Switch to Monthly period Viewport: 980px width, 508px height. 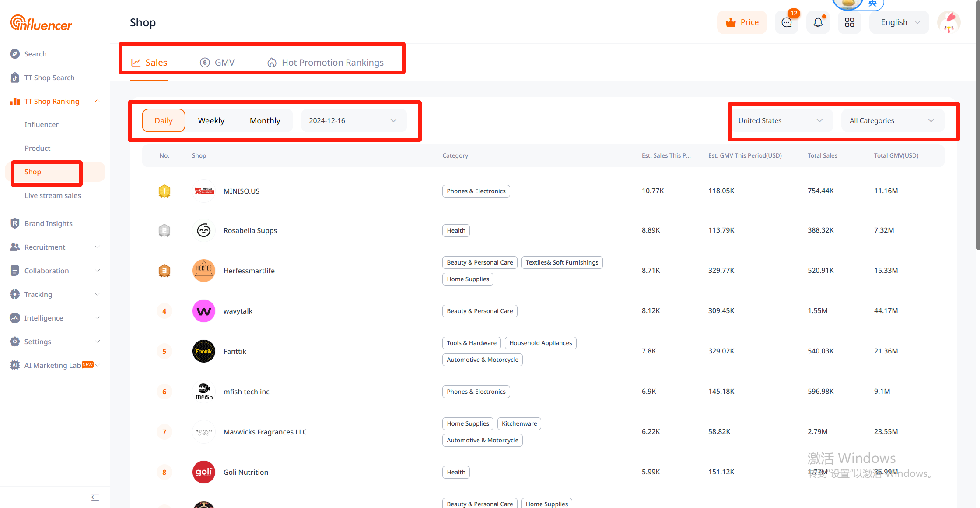coord(265,120)
